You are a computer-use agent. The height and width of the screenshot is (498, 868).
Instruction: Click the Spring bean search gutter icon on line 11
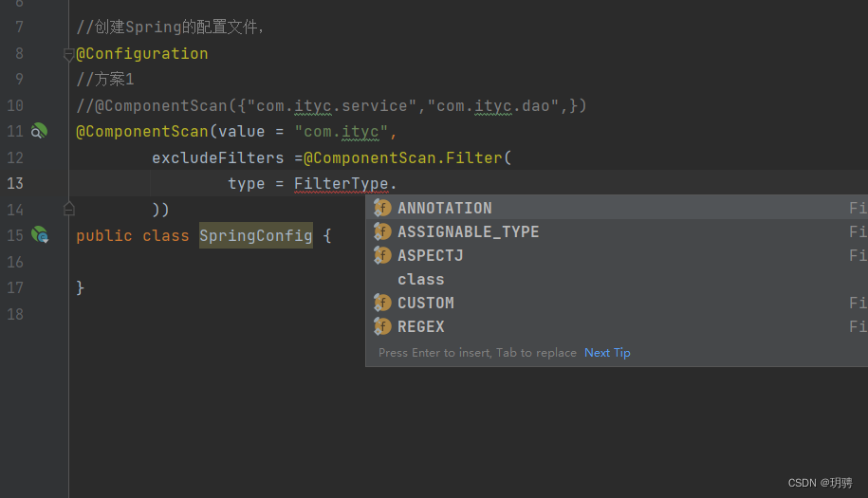tap(39, 131)
